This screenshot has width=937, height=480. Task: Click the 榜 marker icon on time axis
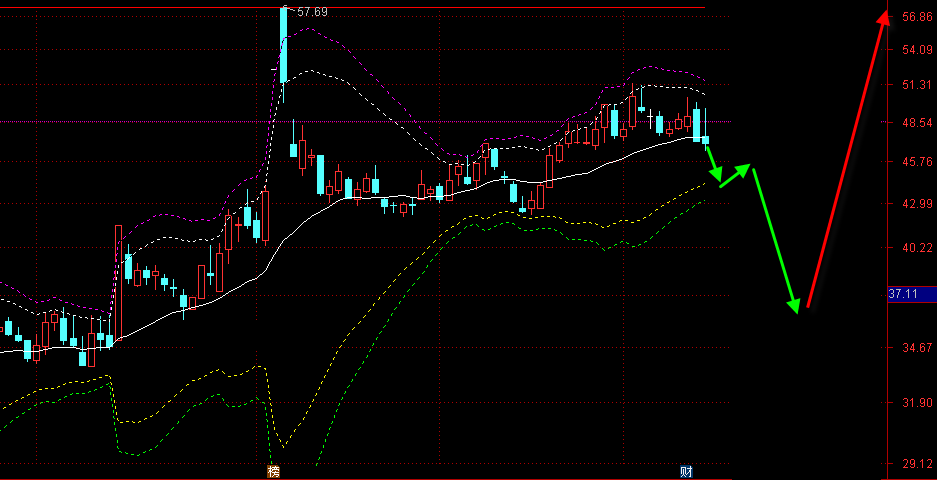pos(274,472)
